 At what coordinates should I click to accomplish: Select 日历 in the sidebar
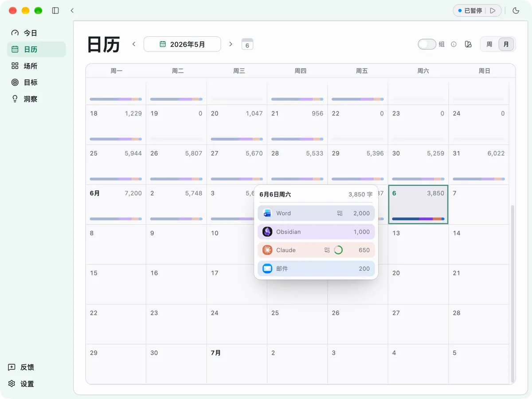point(36,49)
